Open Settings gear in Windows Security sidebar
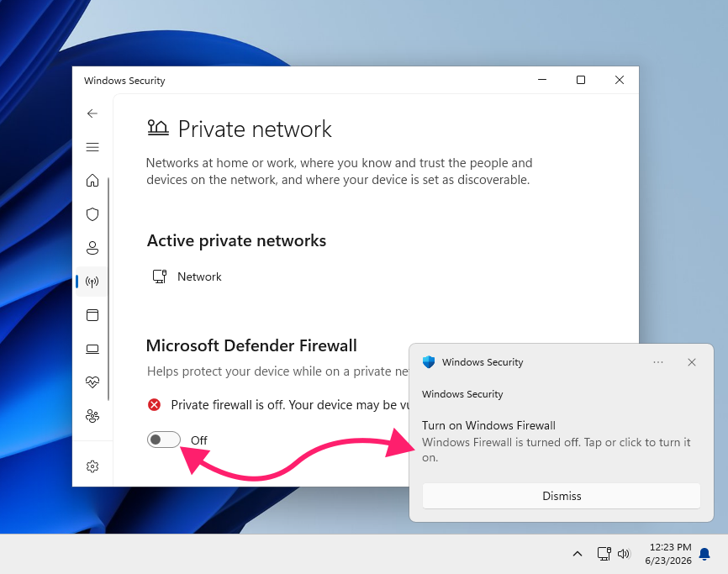The image size is (728, 574). [x=92, y=466]
